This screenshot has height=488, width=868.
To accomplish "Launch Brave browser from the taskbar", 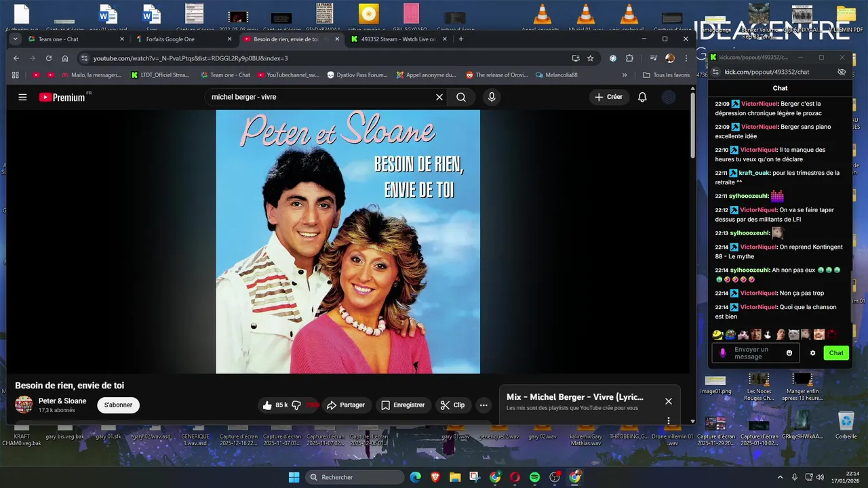I will tap(435, 477).
